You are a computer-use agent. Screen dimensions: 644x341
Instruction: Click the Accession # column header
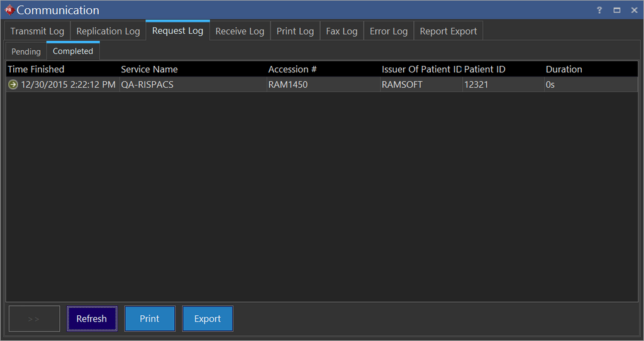(292, 69)
